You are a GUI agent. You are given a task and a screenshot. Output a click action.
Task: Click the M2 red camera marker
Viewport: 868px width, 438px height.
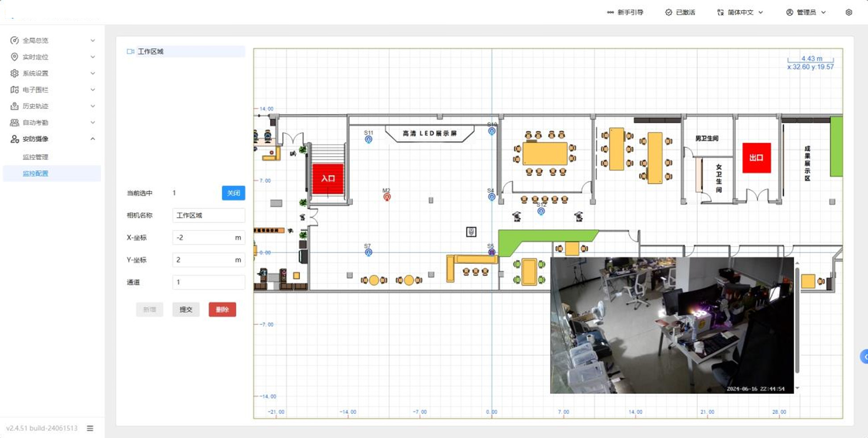(x=386, y=196)
